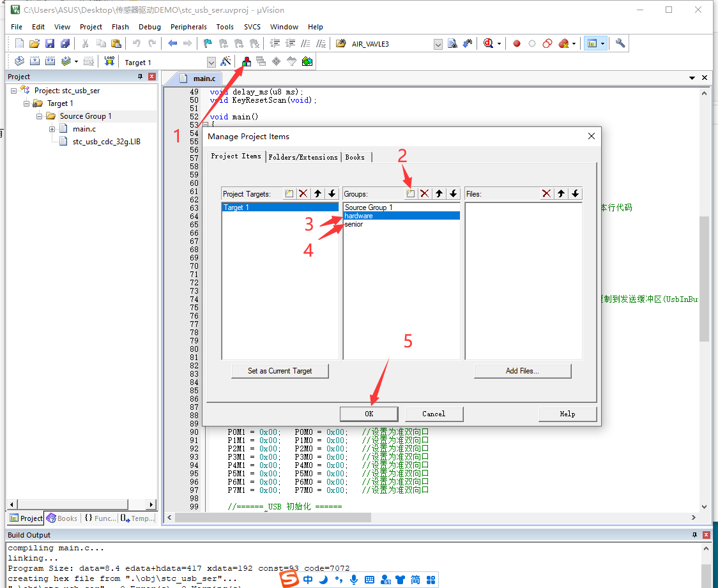
Task: Collapse Target 1 tree node
Action: [x=27, y=103]
